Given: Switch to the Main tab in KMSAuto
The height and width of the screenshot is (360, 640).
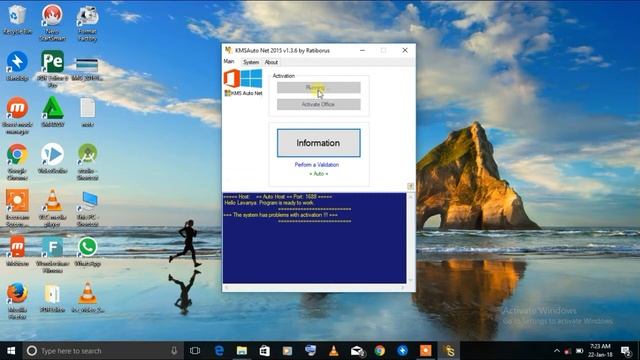Looking at the screenshot, I should [229, 61].
